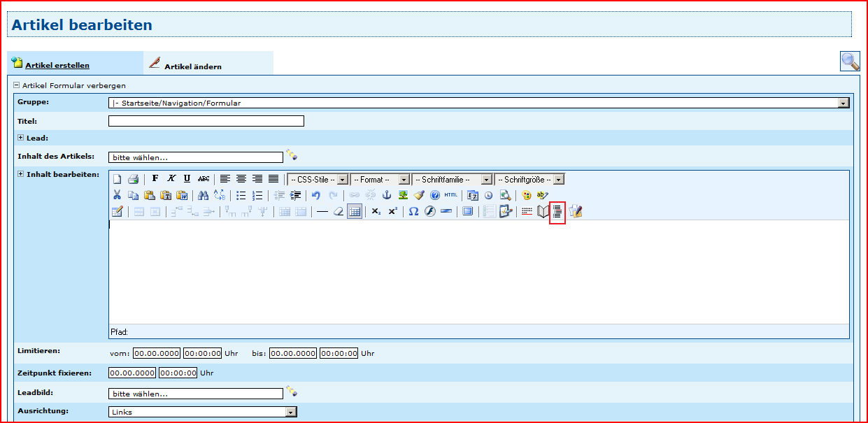Open the Schriftfamilie font dropdown
This screenshot has height=423, width=868.
452,180
